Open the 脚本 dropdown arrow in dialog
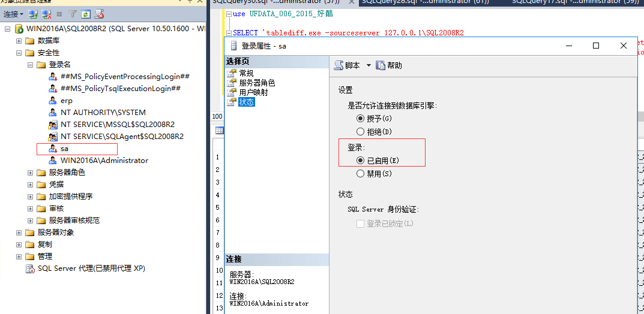 (x=369, y=65)
